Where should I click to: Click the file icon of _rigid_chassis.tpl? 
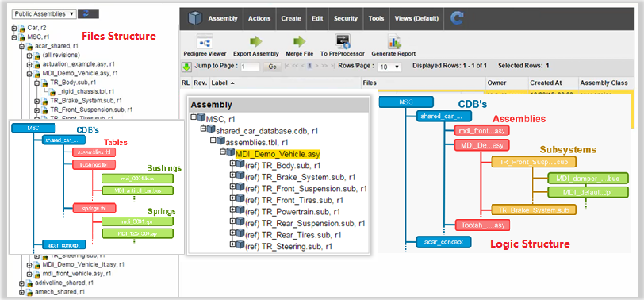[x=52, y=91]
